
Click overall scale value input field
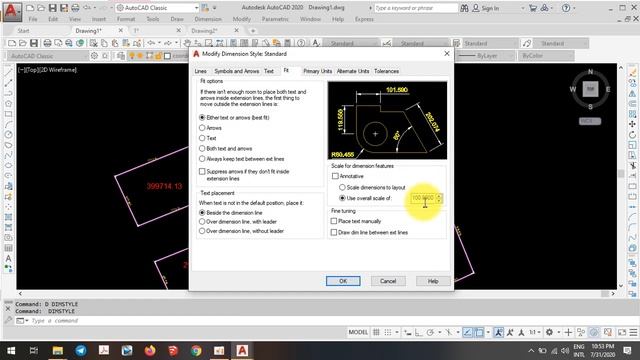click(x=423, y=198)
